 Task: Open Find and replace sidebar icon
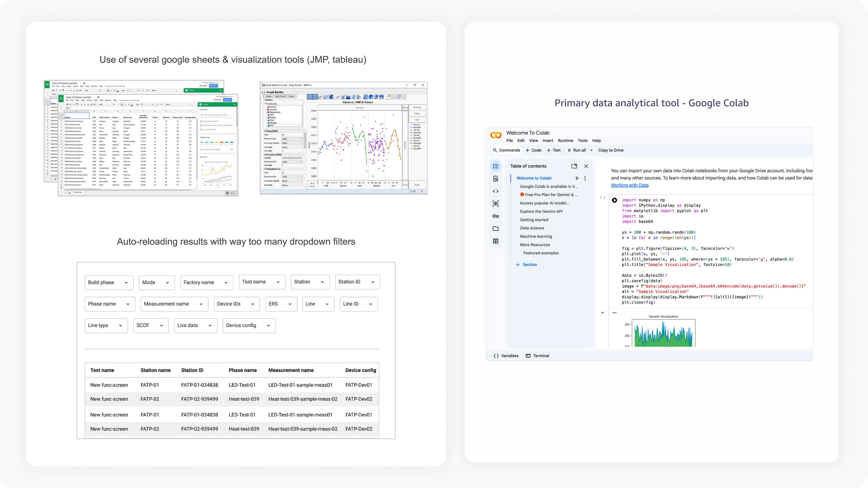pos(496,178)
